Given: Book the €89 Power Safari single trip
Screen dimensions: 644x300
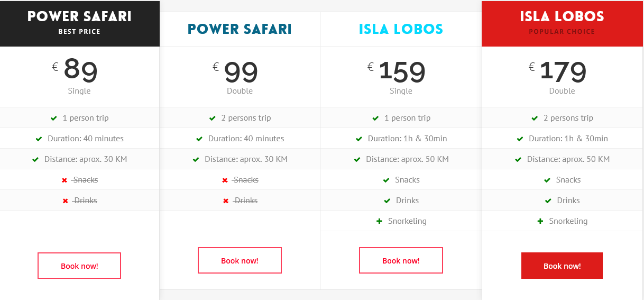Looking at the screenshot, I should pos(79,266).
